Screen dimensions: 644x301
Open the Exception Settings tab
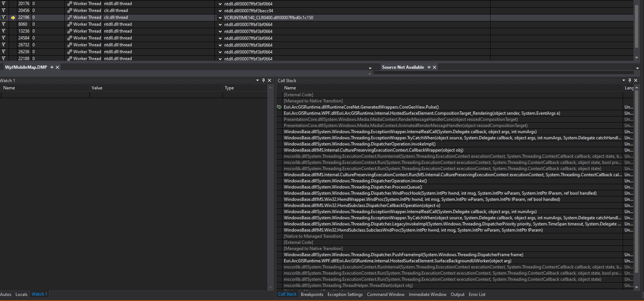click(x=345, y=294)
